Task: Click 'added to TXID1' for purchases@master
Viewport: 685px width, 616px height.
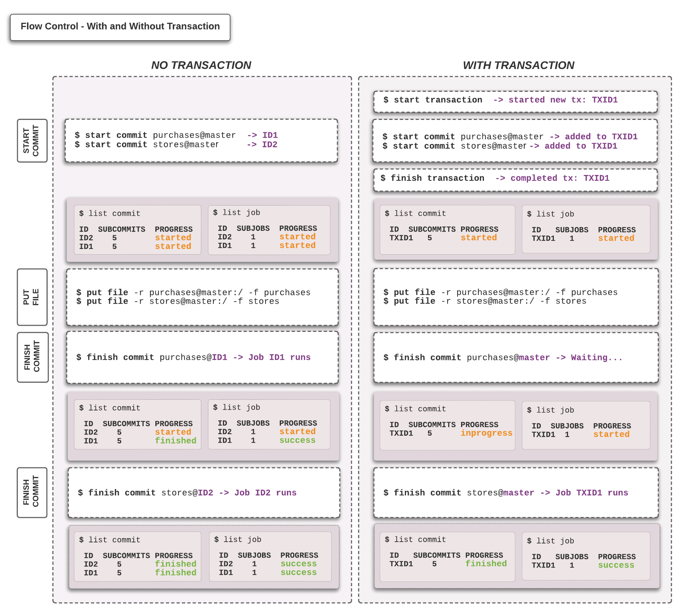Action: point(601,137)
